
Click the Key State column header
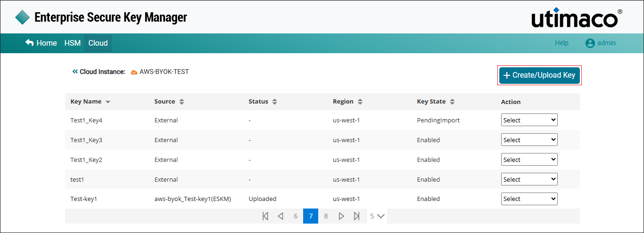(431, 102)
